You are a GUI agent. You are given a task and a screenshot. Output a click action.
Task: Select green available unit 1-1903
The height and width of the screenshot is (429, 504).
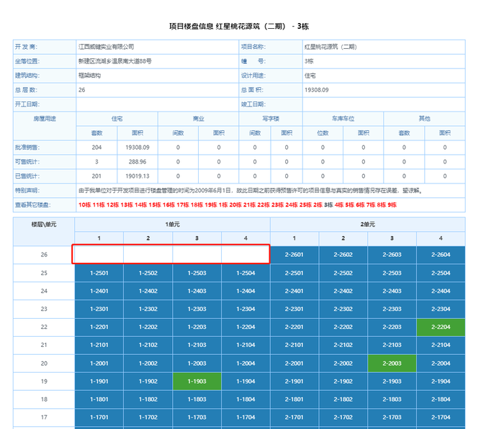(x=197, y=381)
